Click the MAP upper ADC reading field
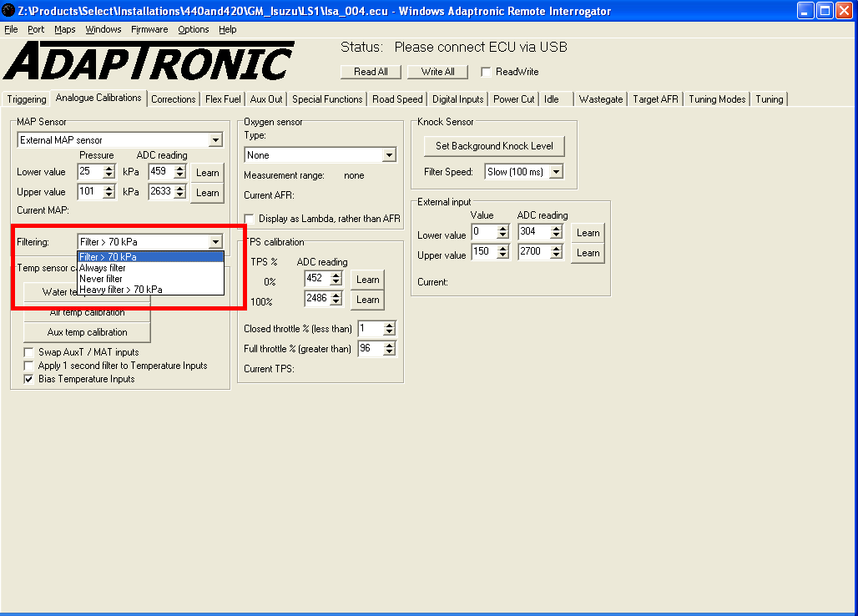This screenshot has width=858, height=616. pos(162,192)
